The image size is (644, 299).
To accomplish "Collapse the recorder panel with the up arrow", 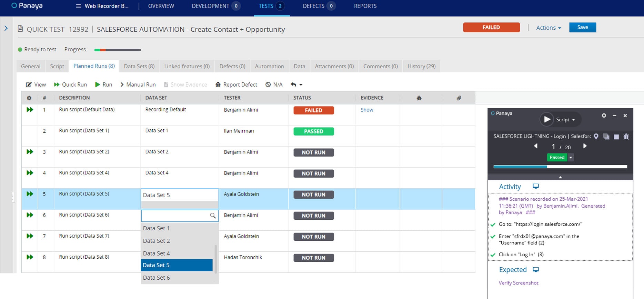I will tap(560, 177).
